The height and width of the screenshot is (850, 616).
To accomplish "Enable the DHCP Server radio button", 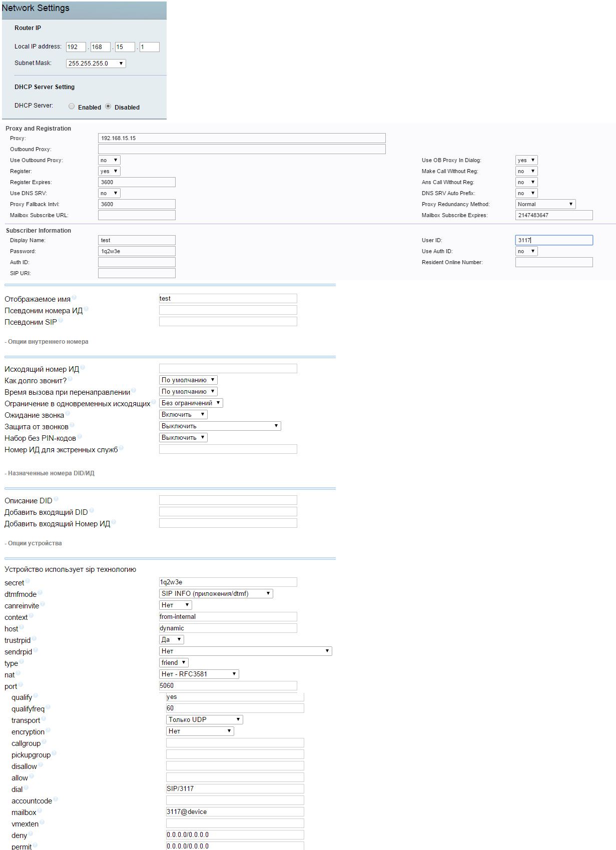I will click(72, 106).
